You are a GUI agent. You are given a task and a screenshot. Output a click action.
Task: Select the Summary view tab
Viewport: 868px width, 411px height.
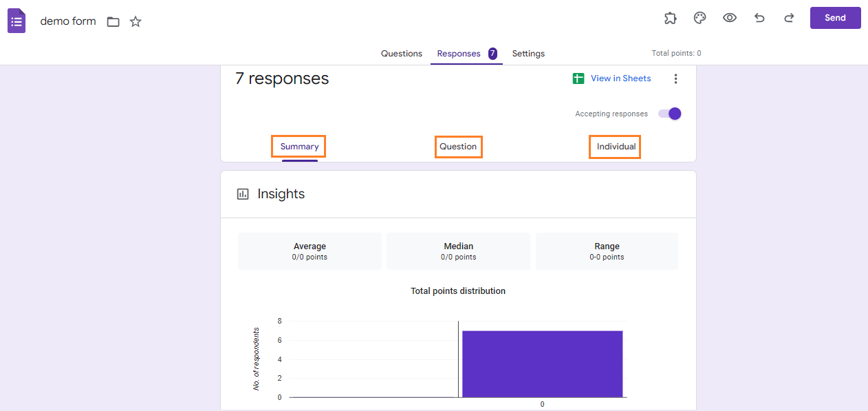pos(299,147)
